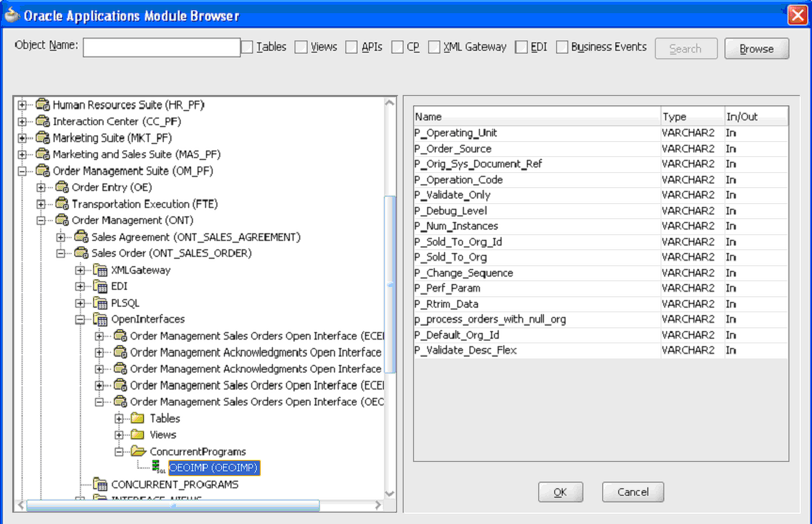Enable the Views search checkbox
This screenshot has height=524, width=812.
click(301, 47)
